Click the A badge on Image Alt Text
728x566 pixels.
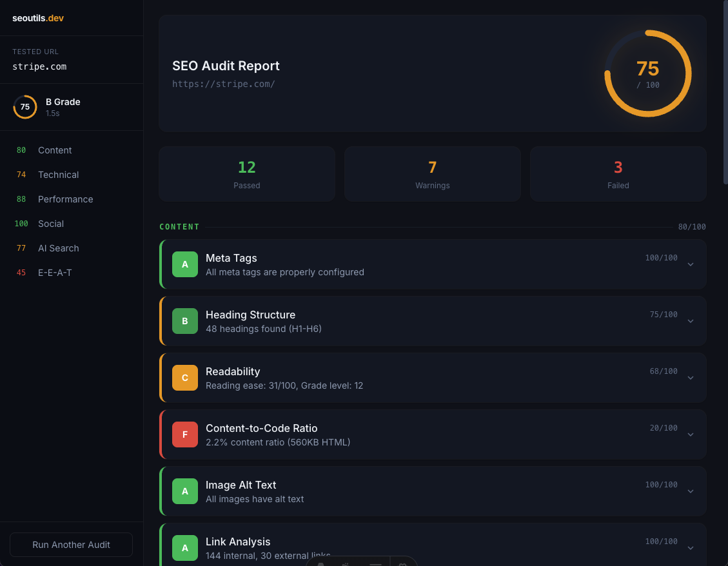tap(185, 491)
